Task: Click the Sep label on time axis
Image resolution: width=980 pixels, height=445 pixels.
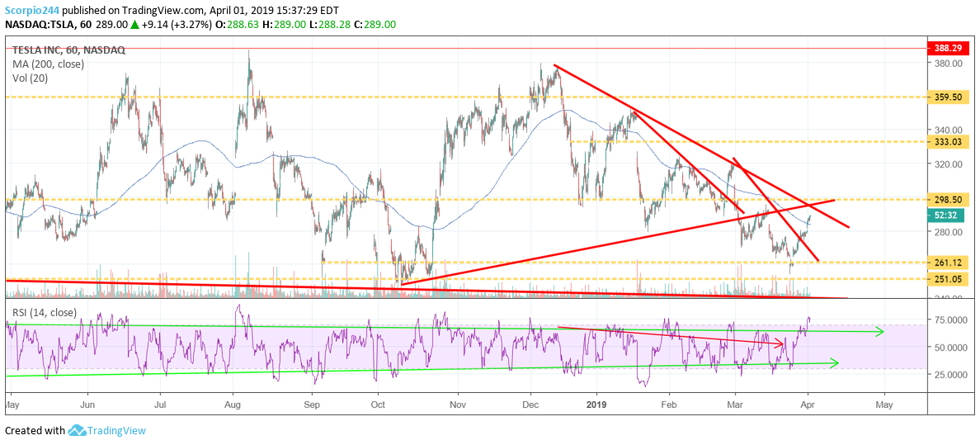Action: point(313,405)
